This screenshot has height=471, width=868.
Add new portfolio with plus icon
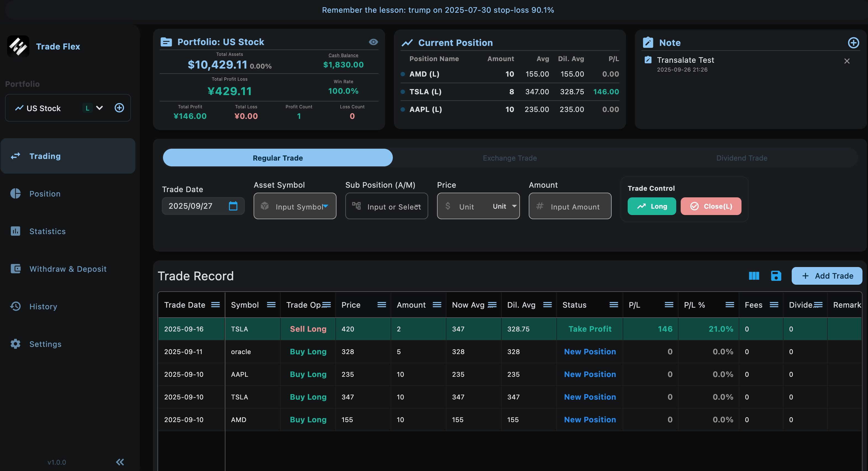pyautogui.click(x=119, y=108)
